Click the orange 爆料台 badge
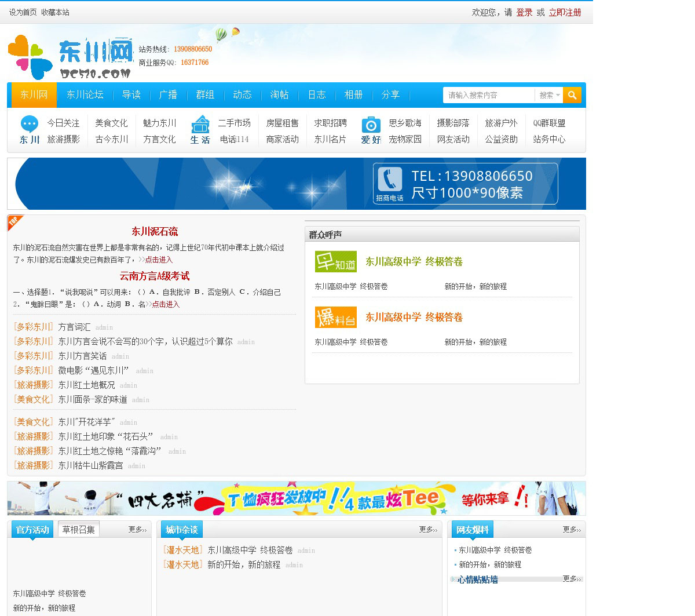695x616 pixels. click(x=335, y=318)
